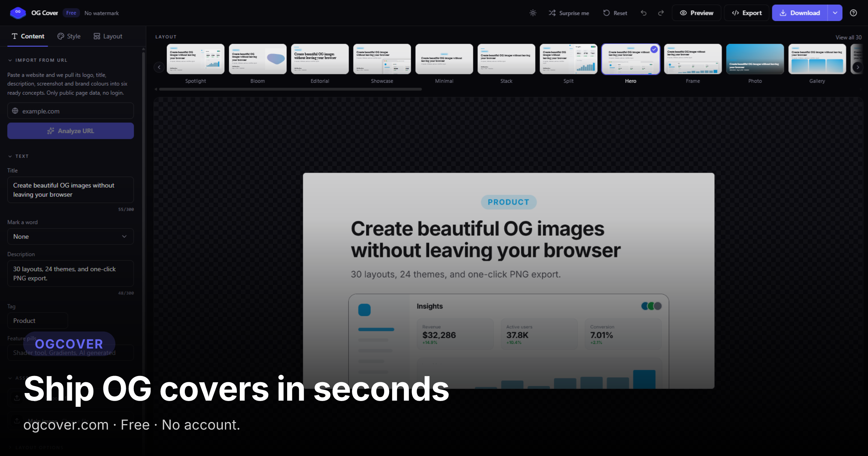
Task: Select the Gallery layout thumbnail
Action: point(817,59)
